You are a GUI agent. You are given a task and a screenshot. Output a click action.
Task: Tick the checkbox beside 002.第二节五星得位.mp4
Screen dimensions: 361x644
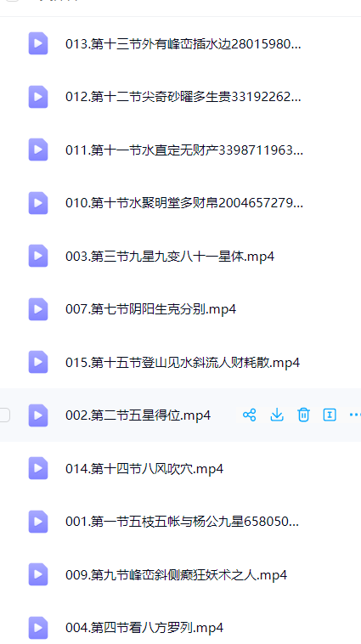(4, 415)
